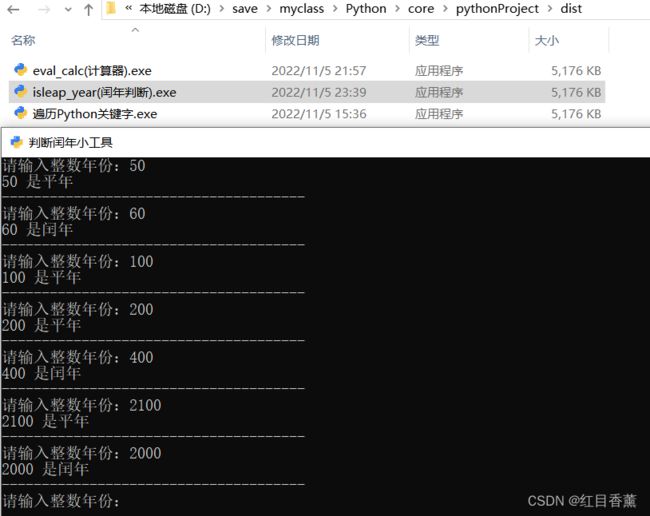This screenshot has width=650, height=516.
Task: Expand chevron after pythonProject breadcrumb
Action: 550,9
